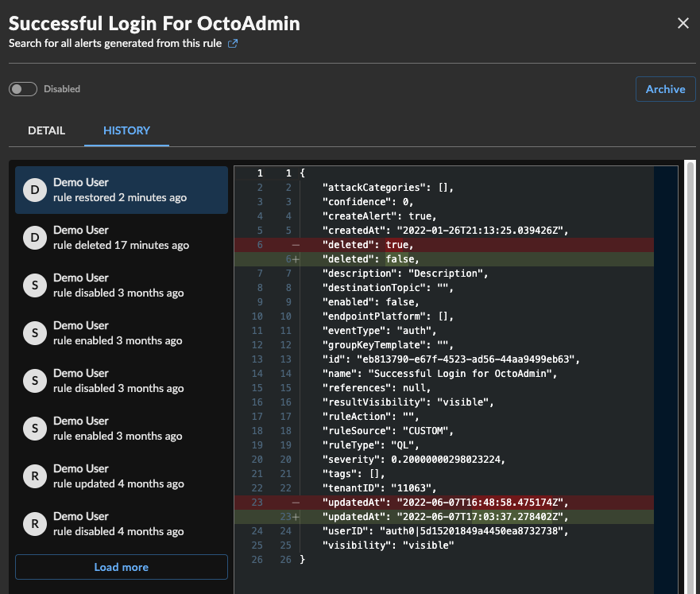The width and height of the screenshot is (700, 594).
Task: Select the added updatedAt 17:03:37 line
Action: (443, 517)
